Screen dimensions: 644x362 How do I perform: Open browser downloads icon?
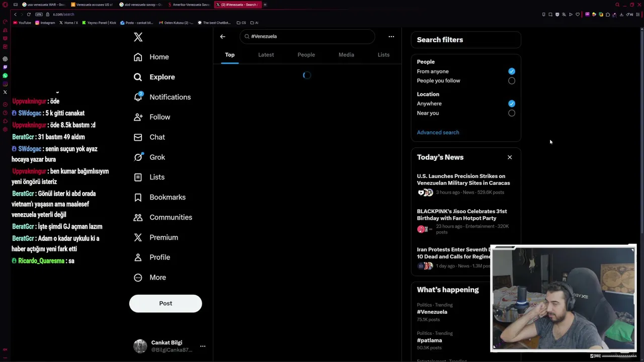point(621,14)
